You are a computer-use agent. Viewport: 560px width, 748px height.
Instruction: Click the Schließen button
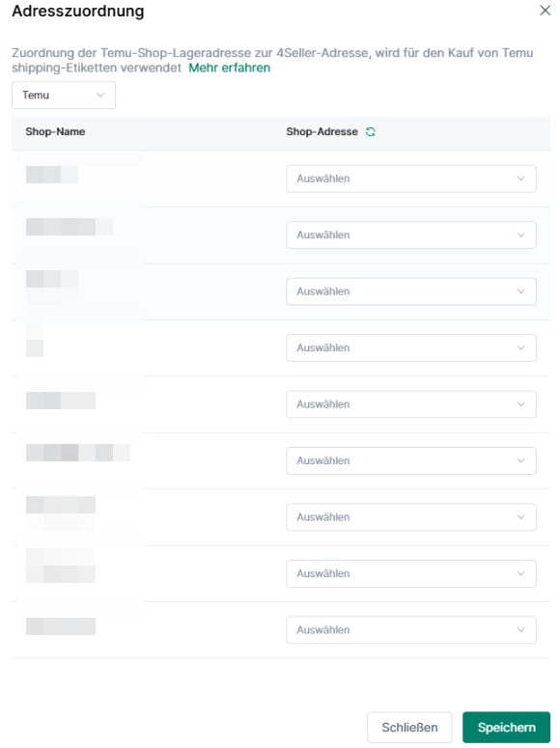tap(409, 727)
